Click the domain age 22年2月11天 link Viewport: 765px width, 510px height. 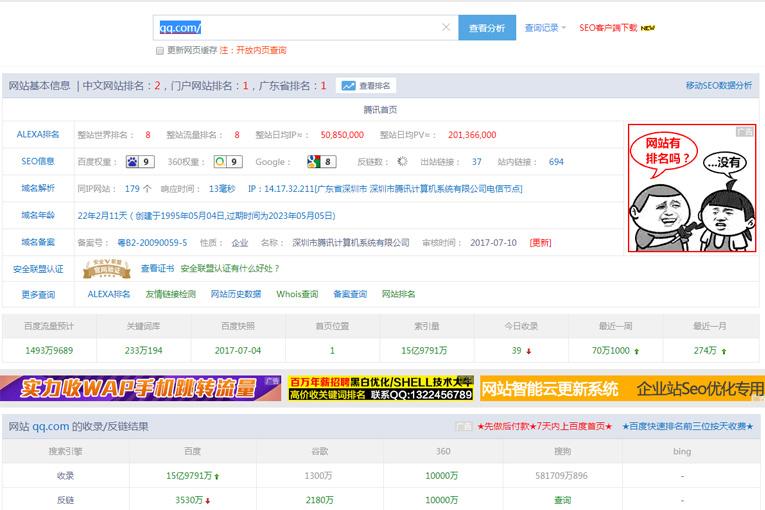(206, 216)
